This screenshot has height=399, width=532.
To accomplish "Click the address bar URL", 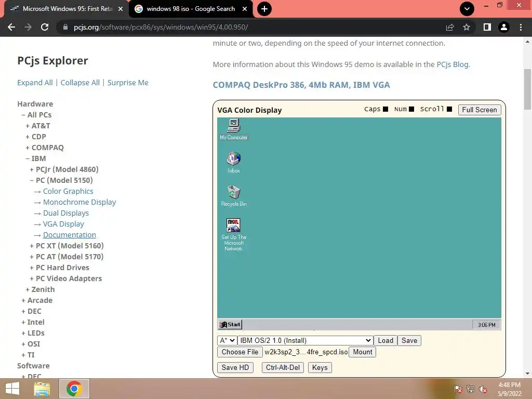I will tap(161, 27).
